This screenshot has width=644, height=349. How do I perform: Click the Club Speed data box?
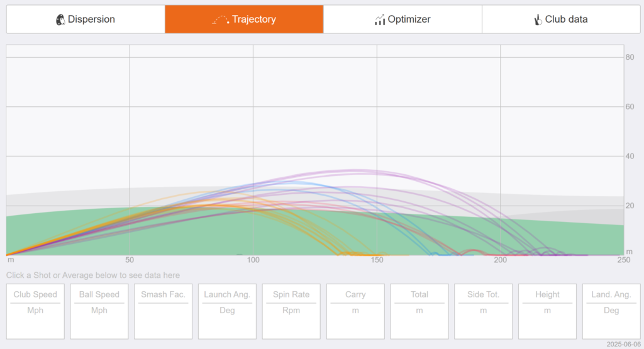(x=35, y=311)
